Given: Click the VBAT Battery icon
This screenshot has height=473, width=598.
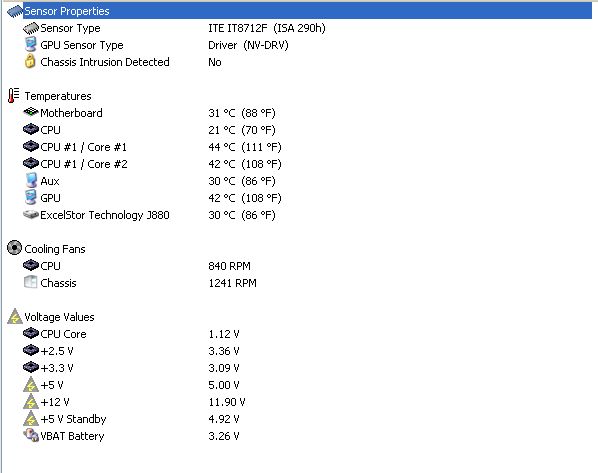Looking at the screenshot, I should click(x=31, y=435).
